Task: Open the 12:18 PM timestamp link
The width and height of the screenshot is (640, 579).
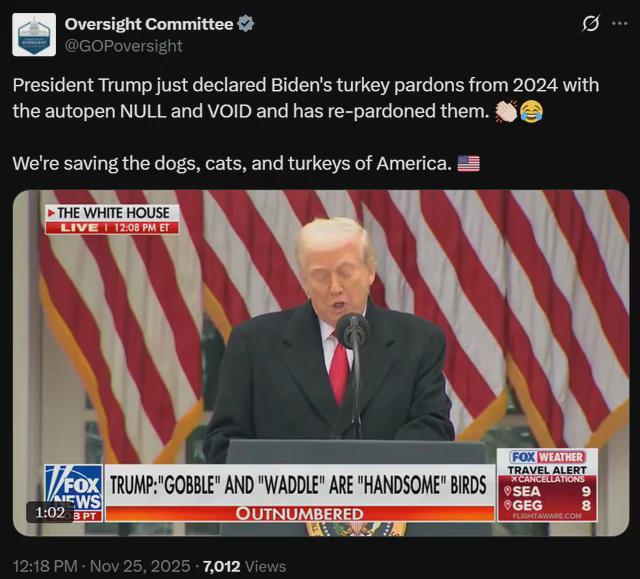Action: [x=45, y=566]
